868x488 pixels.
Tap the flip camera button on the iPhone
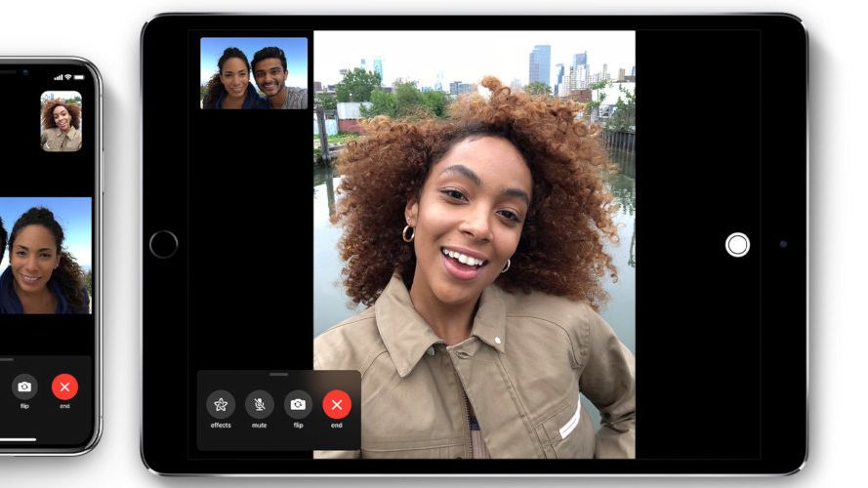[x=24, y=386]
